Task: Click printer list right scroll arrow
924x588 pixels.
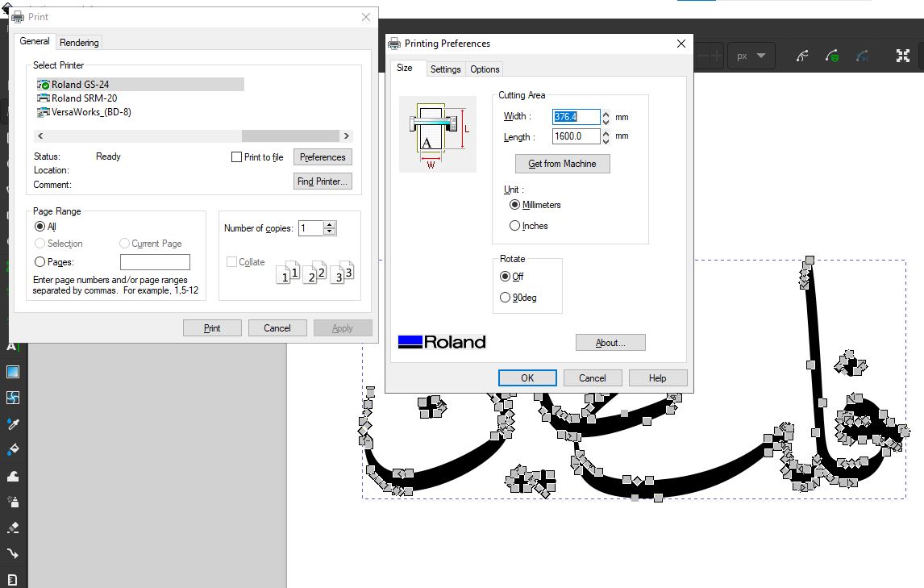Action: coord(347,136)
